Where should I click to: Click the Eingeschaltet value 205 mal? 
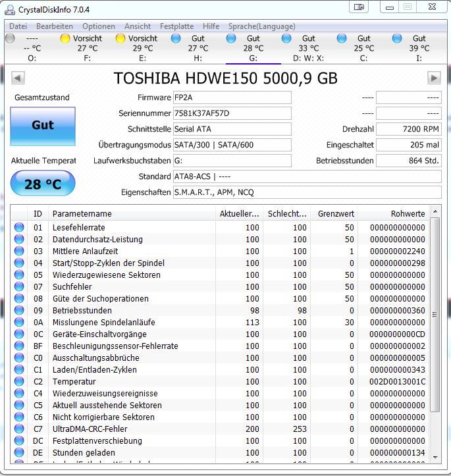click(x=408, y=145)
